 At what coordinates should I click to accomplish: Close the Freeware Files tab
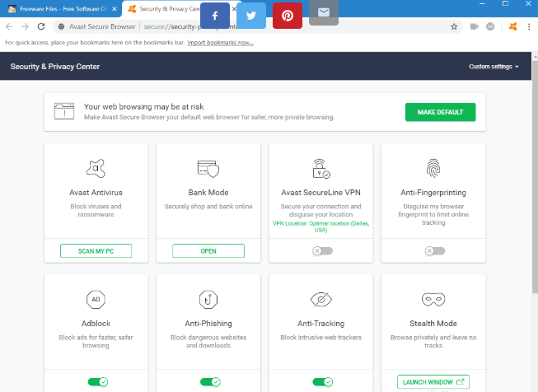point(115,9)
